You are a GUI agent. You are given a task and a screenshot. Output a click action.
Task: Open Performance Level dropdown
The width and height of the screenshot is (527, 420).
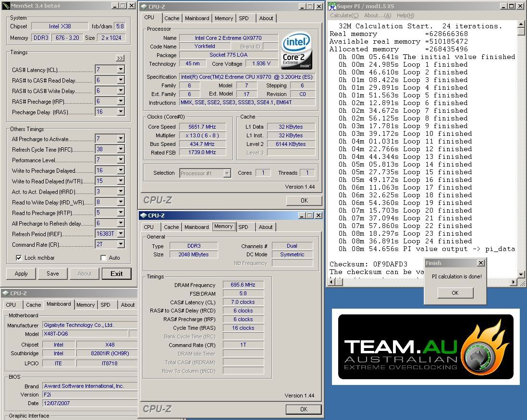pos(121,160)
